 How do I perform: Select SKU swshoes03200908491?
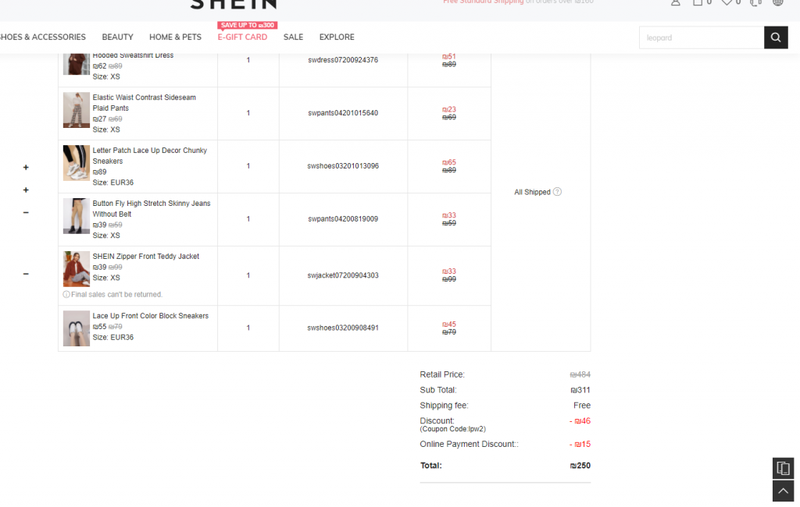[x=343, y=328]
